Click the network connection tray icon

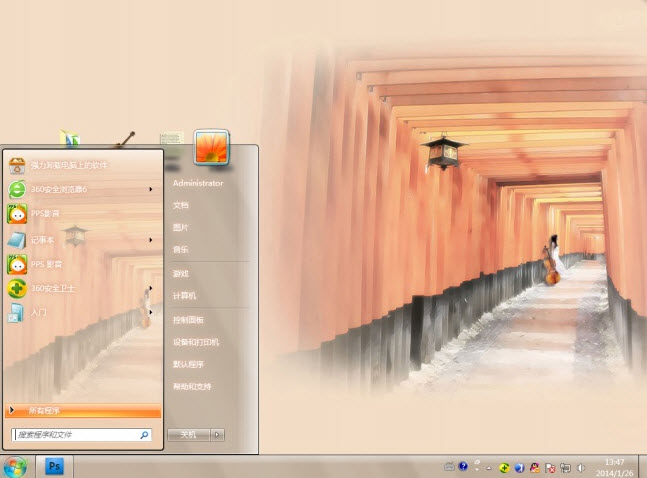coord(565,468)
